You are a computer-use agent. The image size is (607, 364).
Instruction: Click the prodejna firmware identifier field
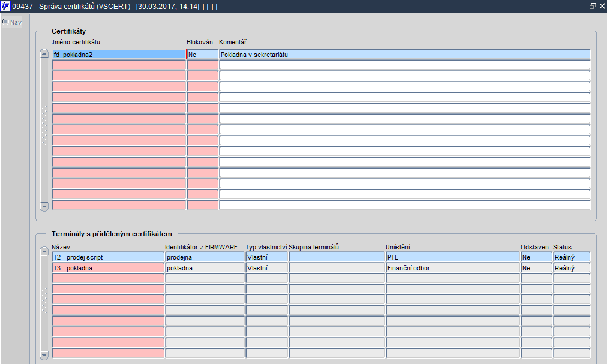tap(205, 257)
